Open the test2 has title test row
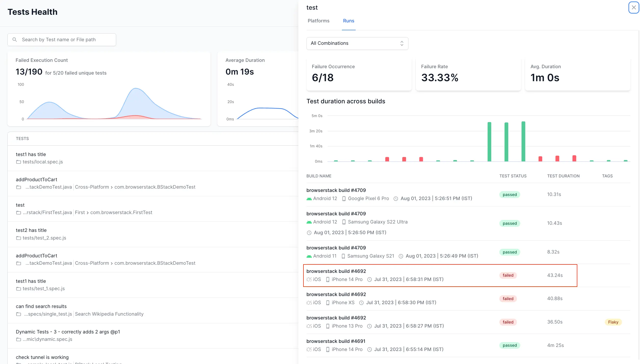The width and height of the screenshot is (640, 364). [31, 230]
